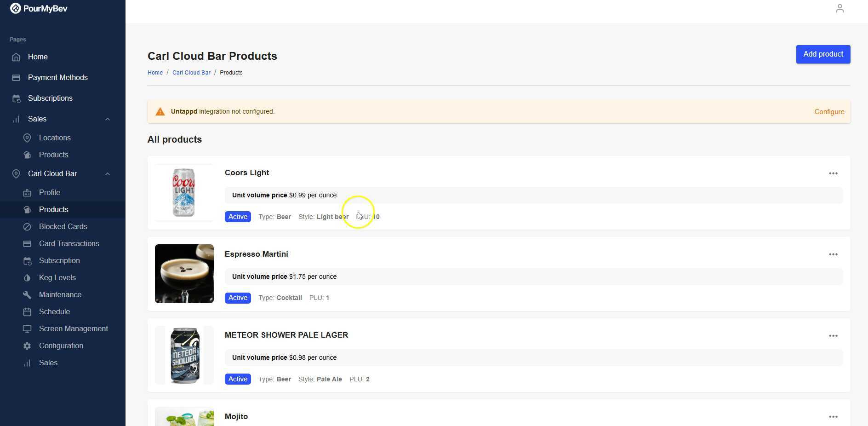
Task: Open the user account icon
Action: coord(839,8)
